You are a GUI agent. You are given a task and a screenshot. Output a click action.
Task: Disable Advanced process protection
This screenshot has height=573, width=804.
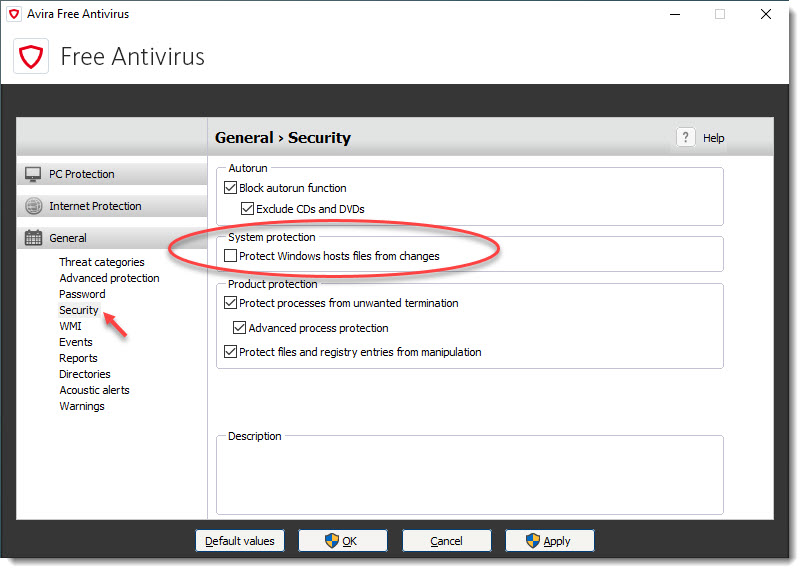tap(239, 327)
